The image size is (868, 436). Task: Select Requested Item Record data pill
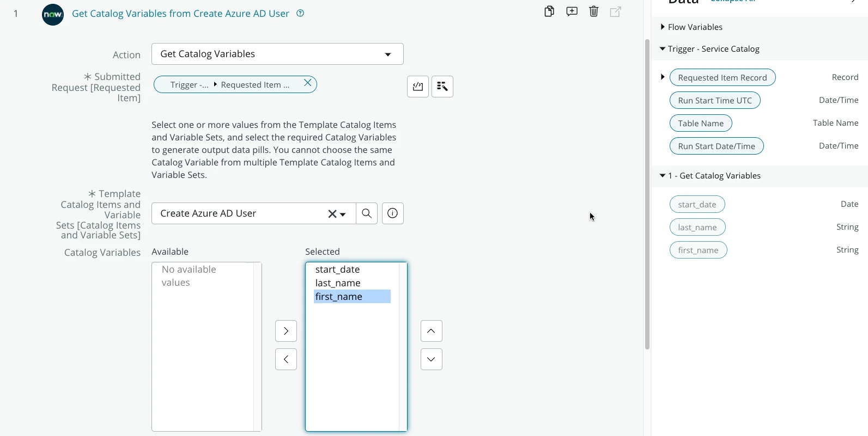coord(723,77)
